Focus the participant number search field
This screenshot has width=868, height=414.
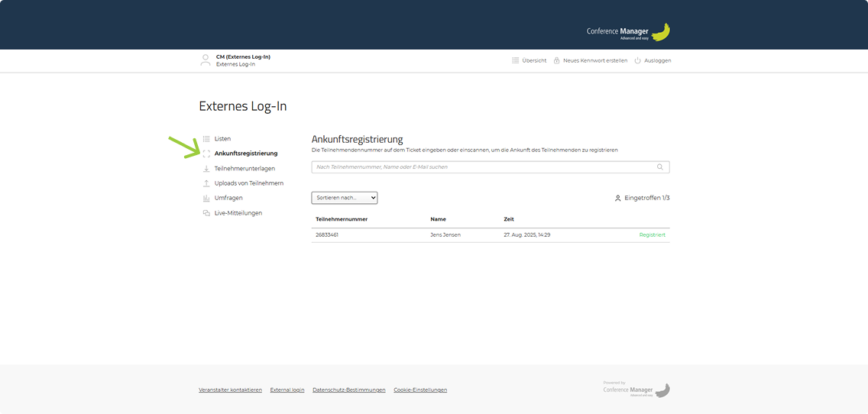(x=491, y=167)
